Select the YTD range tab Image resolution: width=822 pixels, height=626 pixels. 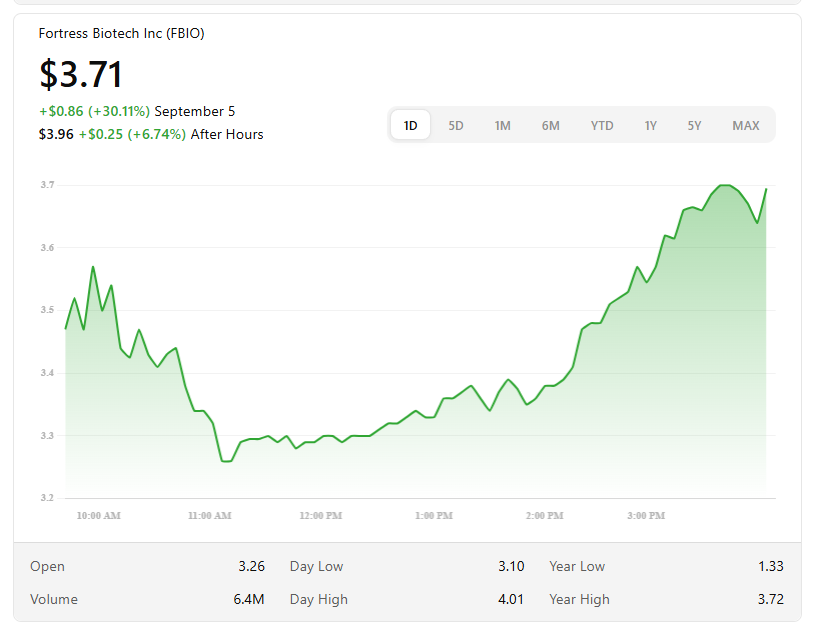point(601,125)
